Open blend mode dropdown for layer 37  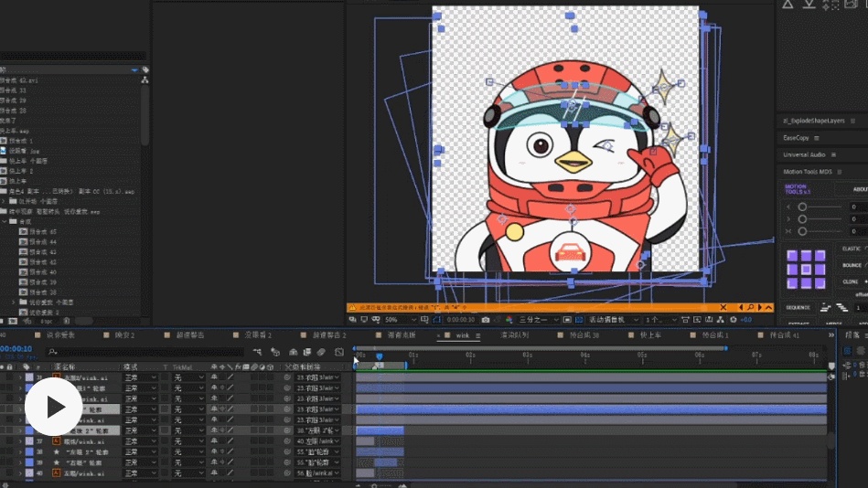pyautogui.click(x=140, y=441)
